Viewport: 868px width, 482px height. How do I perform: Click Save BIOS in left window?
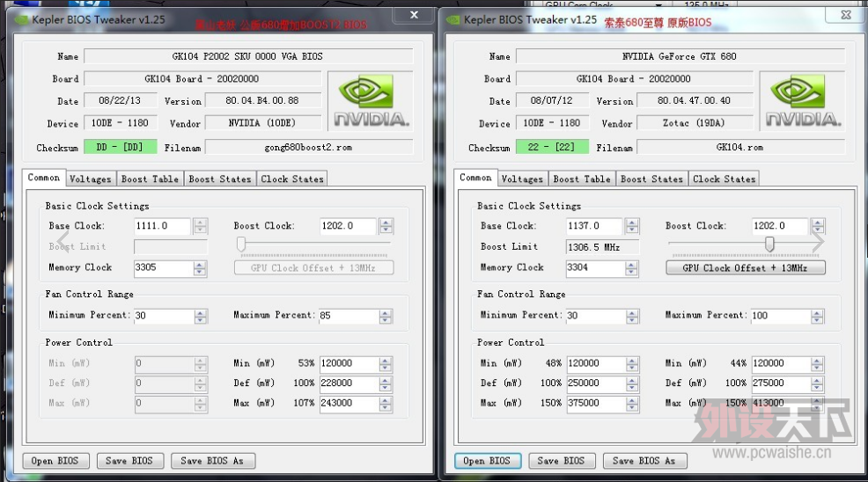pos(129,460)
